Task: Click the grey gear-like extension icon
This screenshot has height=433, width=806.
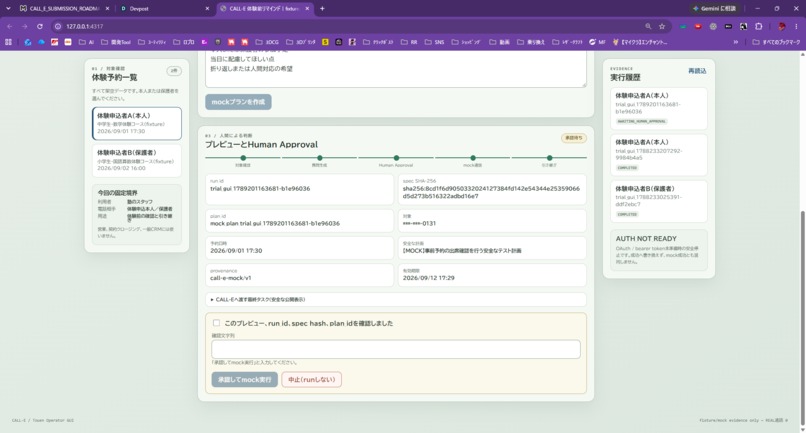Action: click(713, 26)
